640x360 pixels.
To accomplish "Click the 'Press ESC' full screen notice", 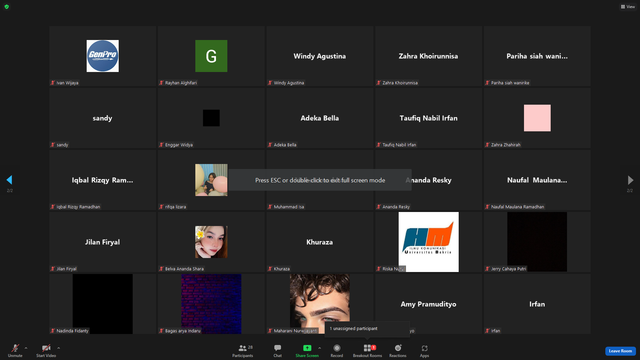I will [x=320, y=180].
